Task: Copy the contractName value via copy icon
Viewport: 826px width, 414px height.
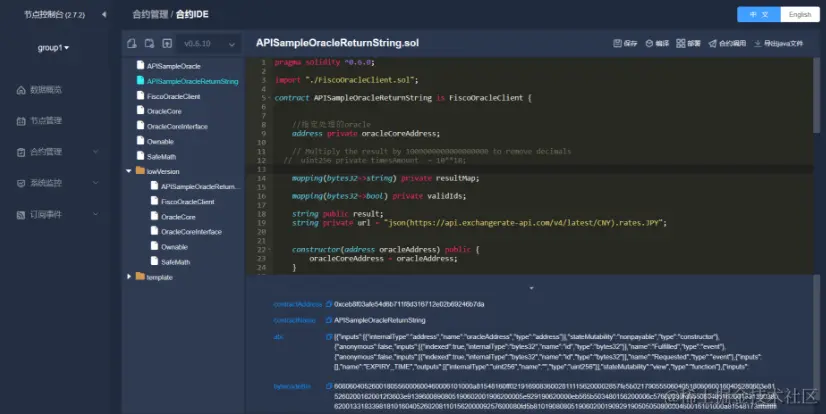Action: 329,320
